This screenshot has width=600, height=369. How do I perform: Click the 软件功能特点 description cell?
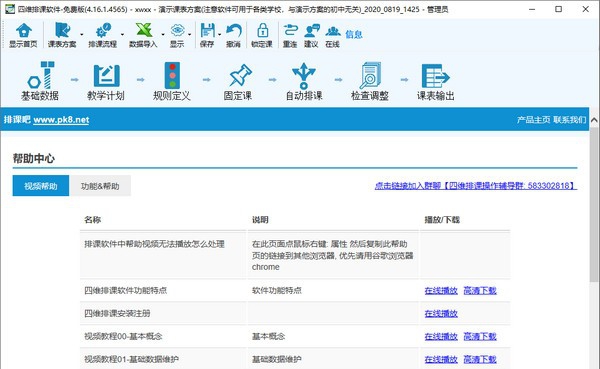pos(277,291)
